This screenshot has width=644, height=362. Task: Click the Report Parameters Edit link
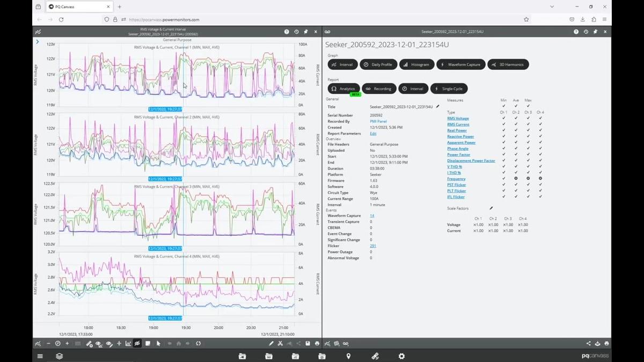(x=373, y=133)
